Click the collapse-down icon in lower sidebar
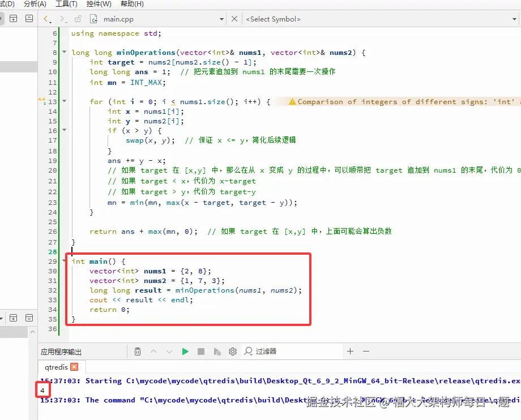This screenshot has width=521, height=420. click(x=29, y=318)
